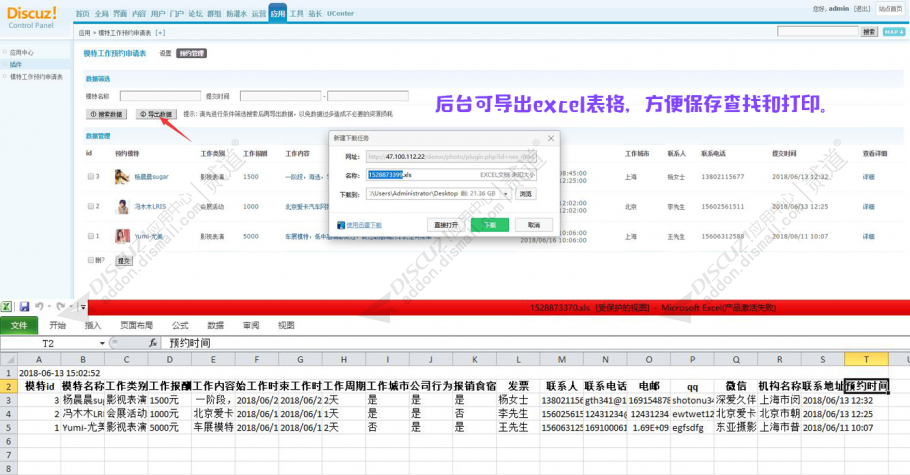The image size is (910, 475).
Task: Click the 浏览 browse button in the dialog
Action: [526, 194]
